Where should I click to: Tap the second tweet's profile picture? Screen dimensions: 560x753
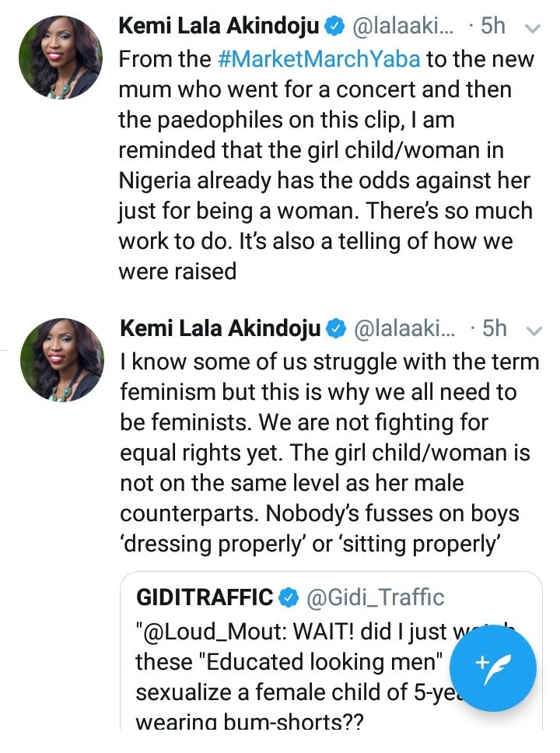(x=59, y=359)
